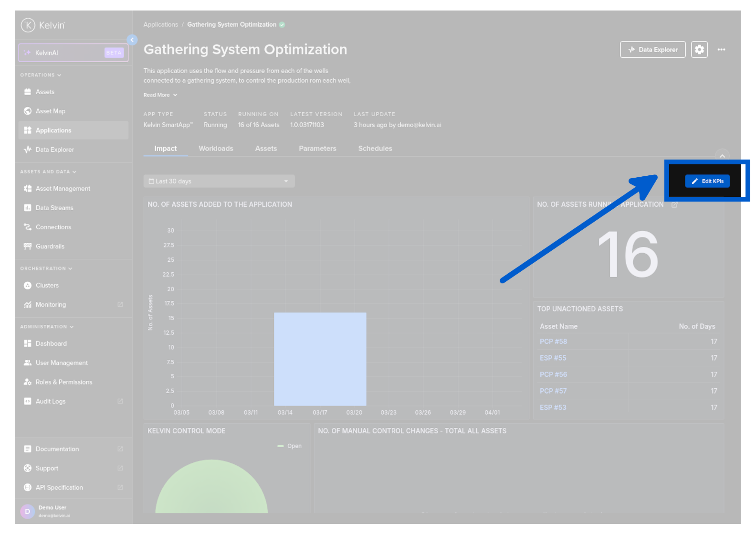Viewport: 756px width, 535px height.
Task: Open Connections in sidebar
Action: 53,227
